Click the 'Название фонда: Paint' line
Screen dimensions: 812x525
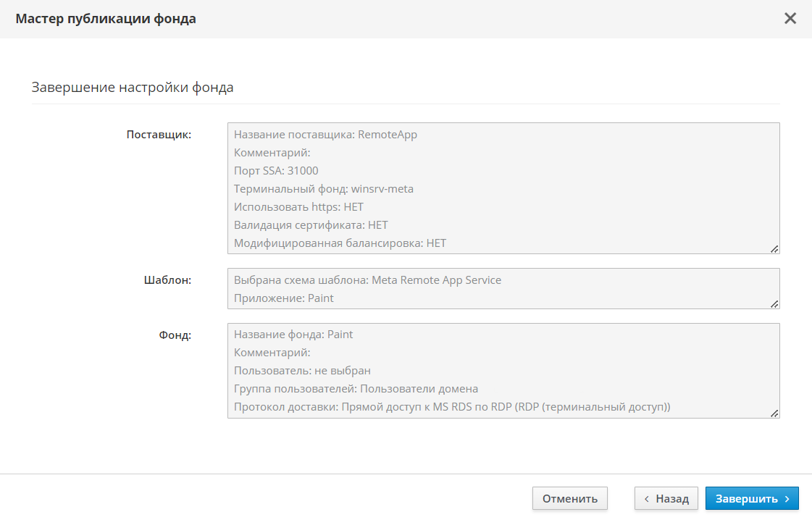click(x=293, y=335)
